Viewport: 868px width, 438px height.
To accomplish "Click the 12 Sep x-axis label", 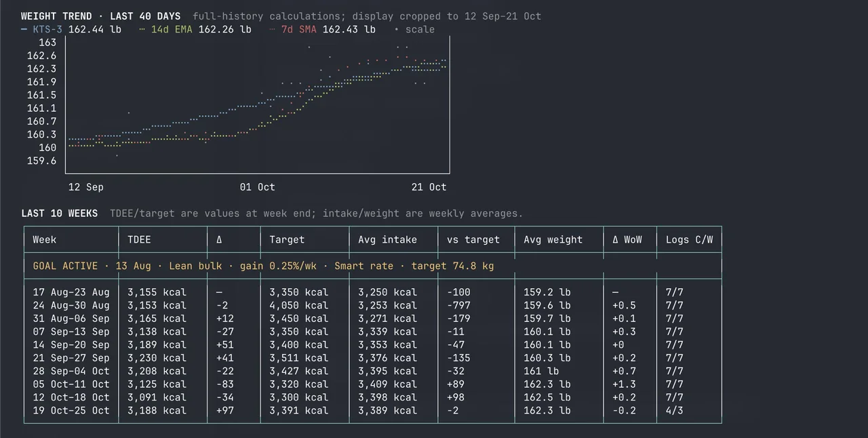I will [x=86, y=187].
